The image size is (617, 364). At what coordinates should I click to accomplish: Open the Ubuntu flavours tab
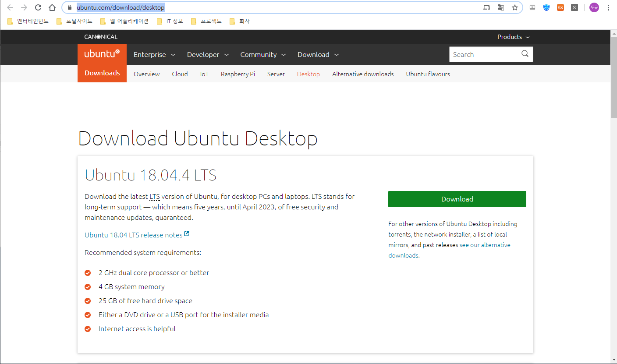point(428,74)
